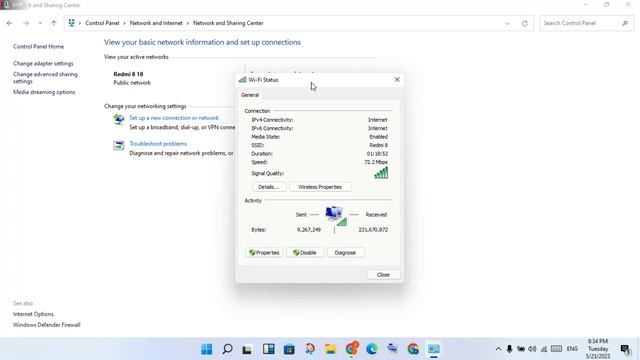This screenshot has height=360, width=640.
Task: Open network tray icon
Action: (544, 349)
